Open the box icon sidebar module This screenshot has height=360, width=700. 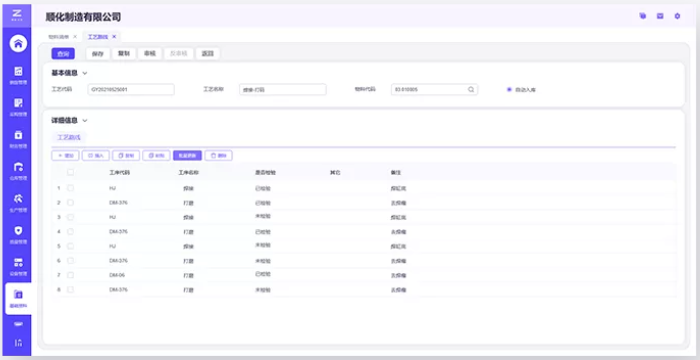(x=18, y=139)
